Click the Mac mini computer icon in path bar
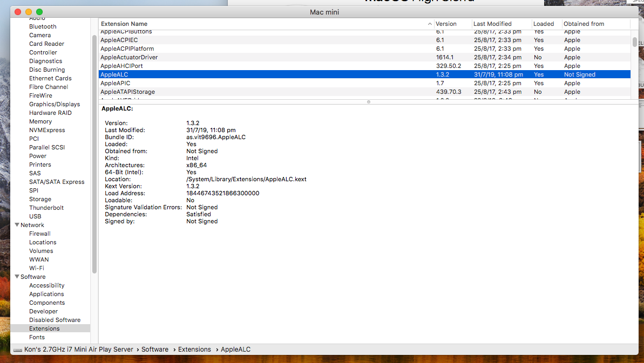The height and width of the screenshot is (363, 644). click(x=18, y=350)
